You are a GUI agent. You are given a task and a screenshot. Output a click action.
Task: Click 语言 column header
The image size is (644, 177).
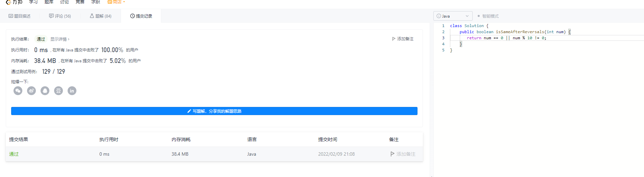252,139
